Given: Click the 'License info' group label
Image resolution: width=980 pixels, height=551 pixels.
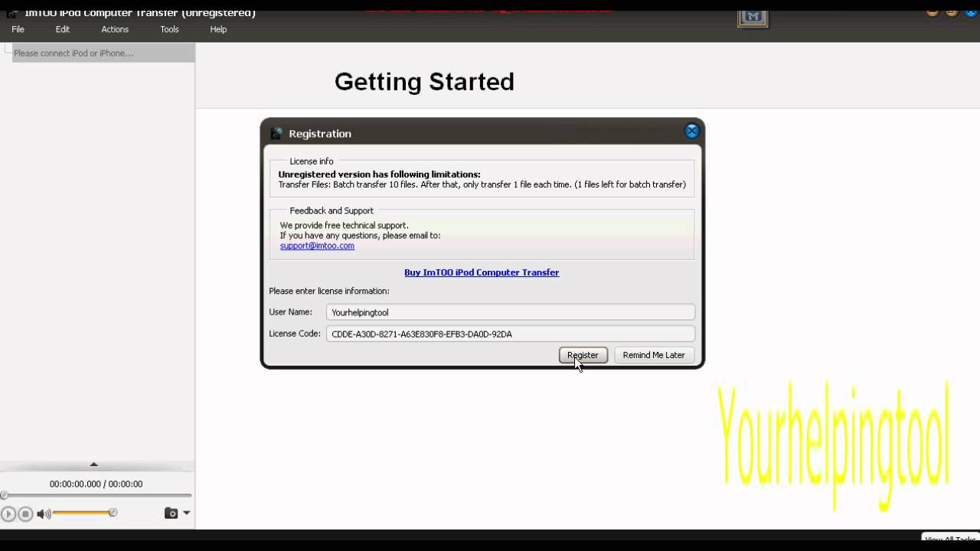Looking at the screenshot, I should [x=312, y=161].
